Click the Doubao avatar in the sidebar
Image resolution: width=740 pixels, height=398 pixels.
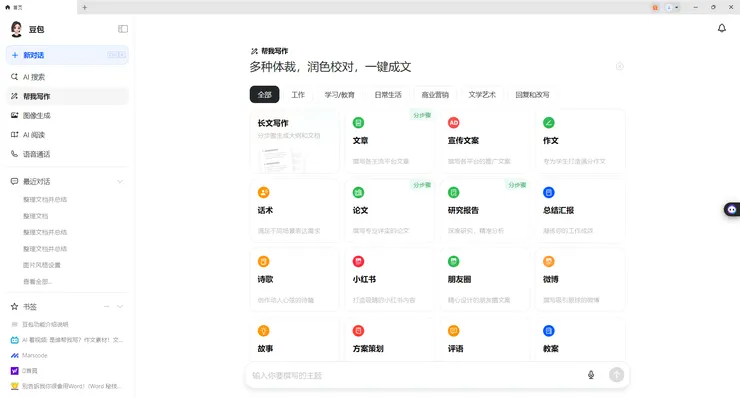(17, 29)
